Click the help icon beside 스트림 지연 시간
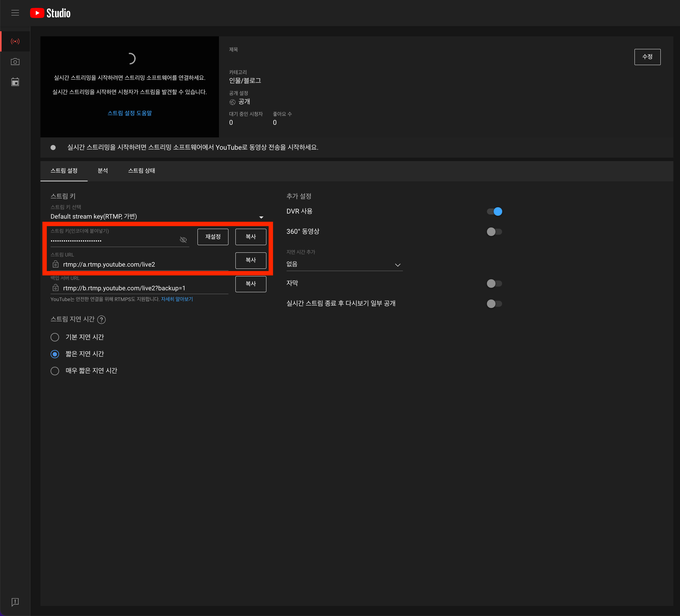The image size is (680, 616). tap(101, 320)
